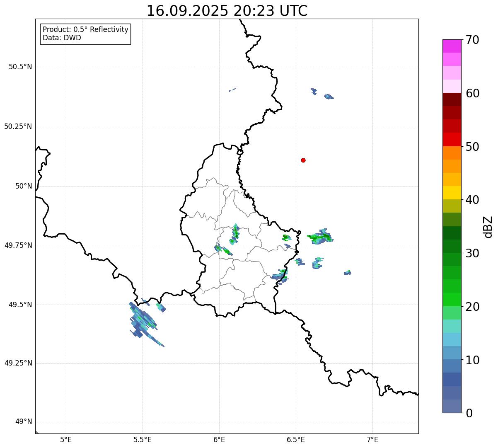Screen dimensions: 498x448
Task: Click the 6.5°E longitude label
Action: click(296, 440)
